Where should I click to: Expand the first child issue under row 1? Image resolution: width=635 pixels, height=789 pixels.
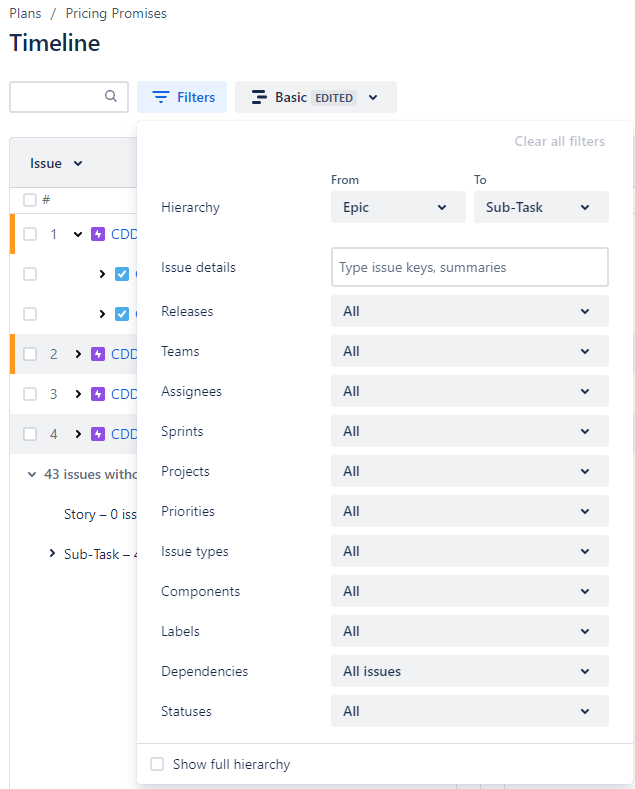point(102,274)
